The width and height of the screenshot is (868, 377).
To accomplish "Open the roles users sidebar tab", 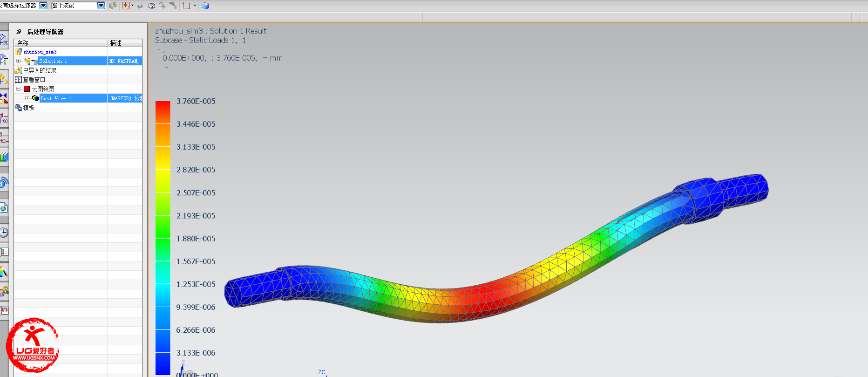I will [4, 292].
